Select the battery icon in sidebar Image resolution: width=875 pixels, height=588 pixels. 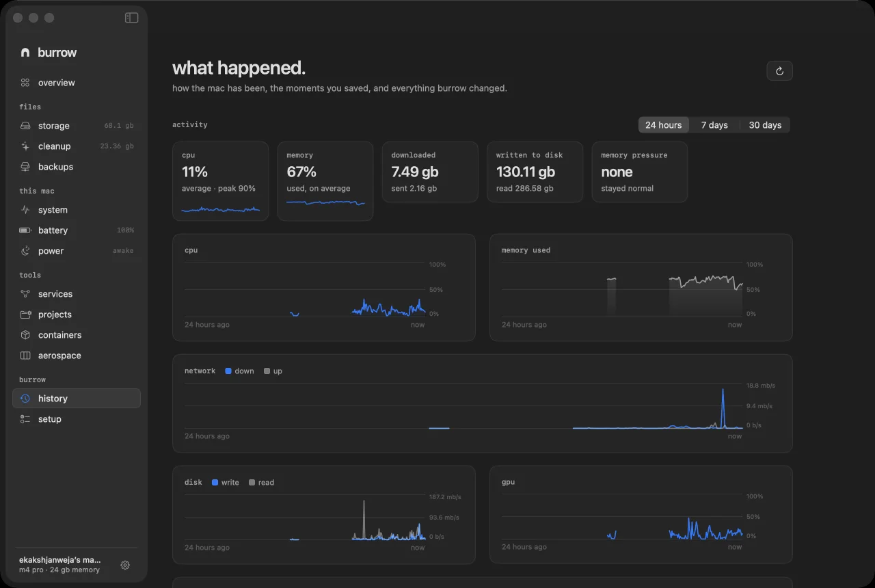[25, 230]
